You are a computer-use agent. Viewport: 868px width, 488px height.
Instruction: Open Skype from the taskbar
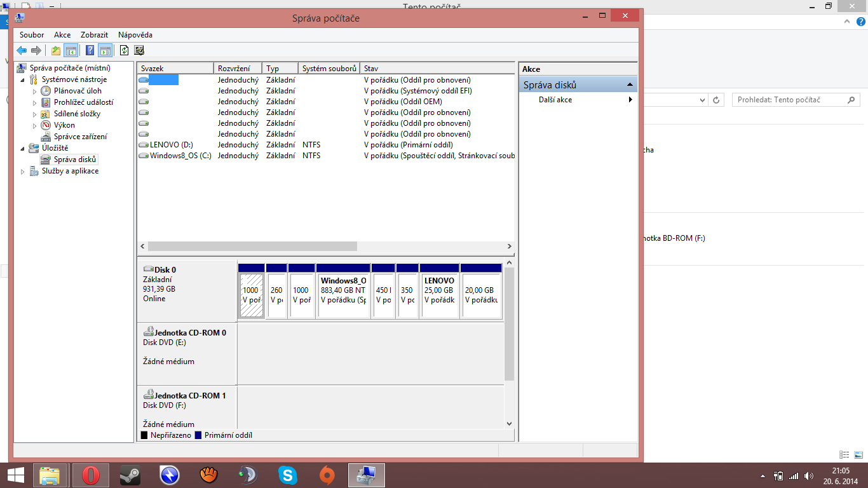[x=288, y=475]
